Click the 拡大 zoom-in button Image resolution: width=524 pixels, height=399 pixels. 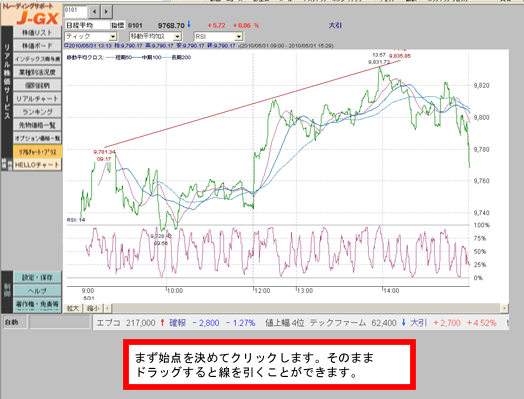(x=73, y=308)
